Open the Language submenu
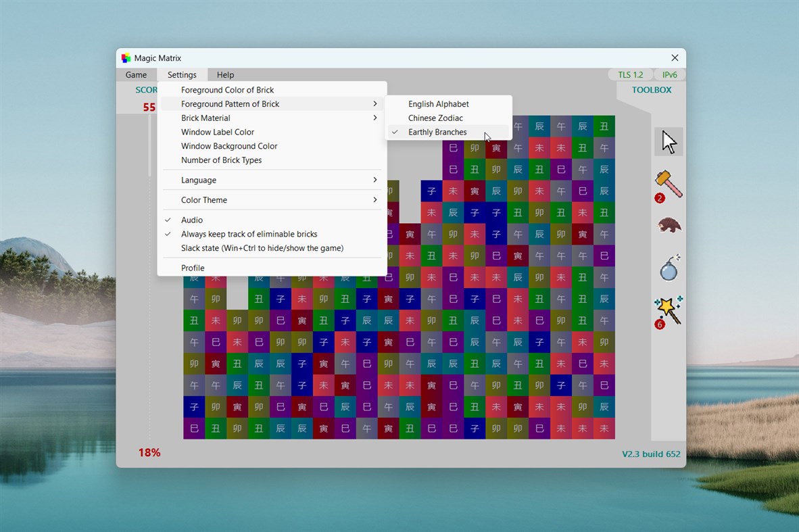The image size is (799, 532). (x=198, y=180)
